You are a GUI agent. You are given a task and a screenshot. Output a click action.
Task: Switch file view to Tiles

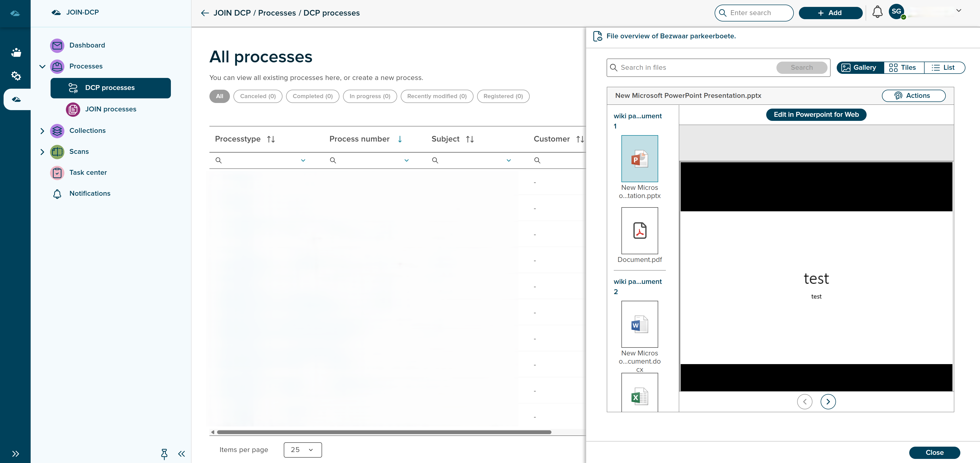[903, 68]
